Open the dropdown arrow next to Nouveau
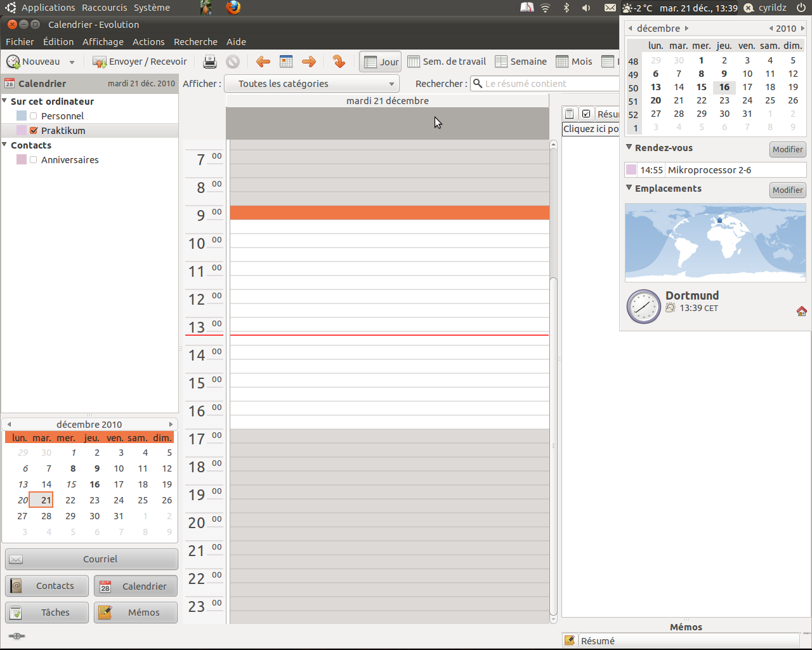 coord(72,62)
